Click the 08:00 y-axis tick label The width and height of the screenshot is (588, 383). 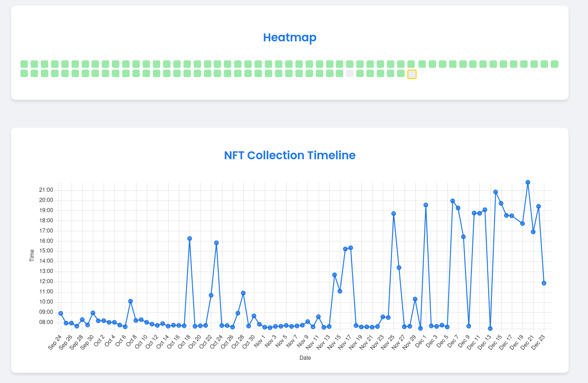click(46, 322)
